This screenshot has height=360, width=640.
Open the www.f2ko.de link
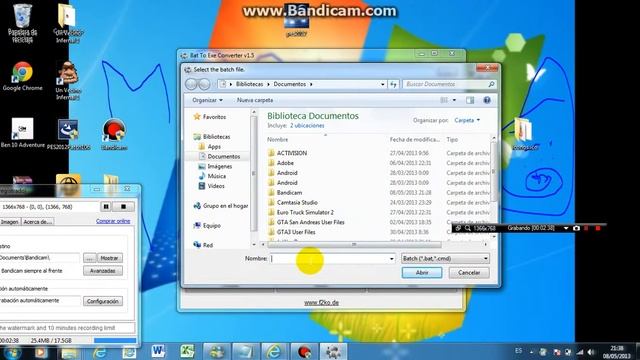coord(321,303)
